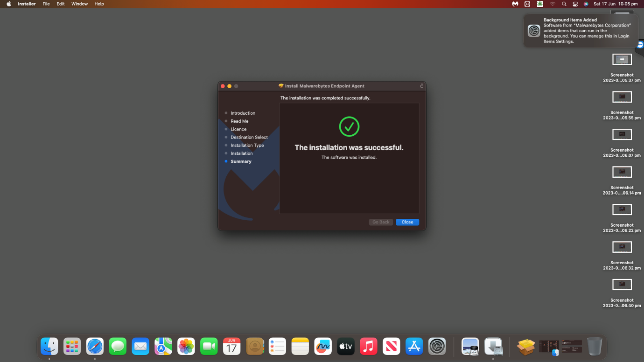644x362 pixels.
Task: Click the package icon beside the installer title
Action: tap(281, 86)
